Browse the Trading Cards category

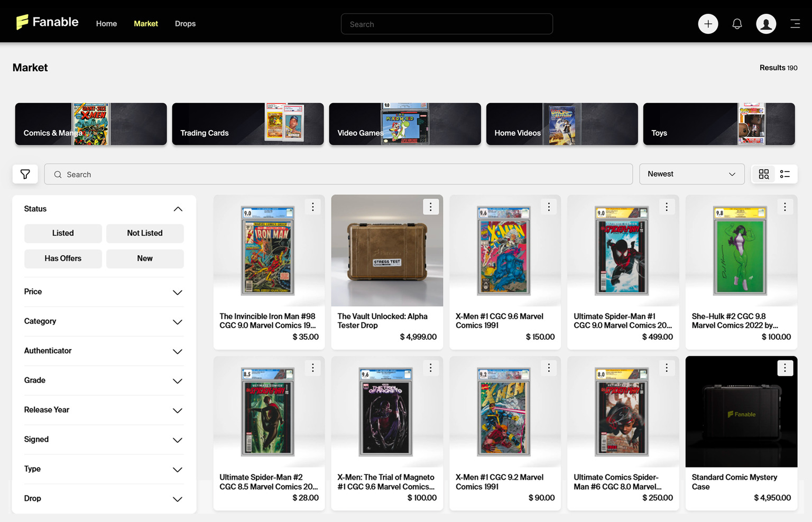pos(247,124)
